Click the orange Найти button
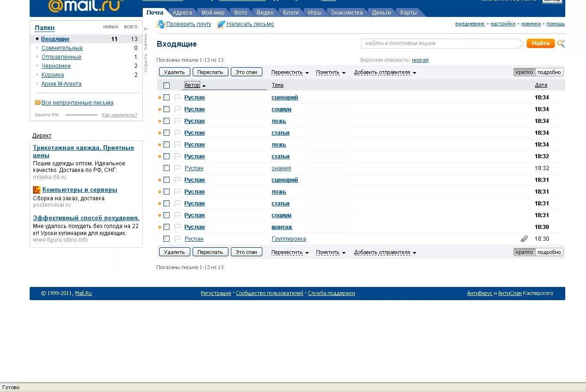The height and width of the screenshot is (392, 586). pos(541,43)
